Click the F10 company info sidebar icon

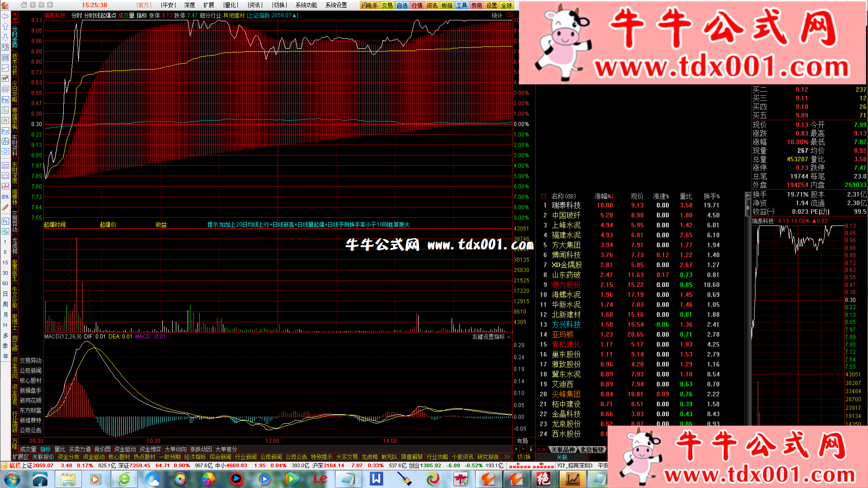[x=5, y=100]
